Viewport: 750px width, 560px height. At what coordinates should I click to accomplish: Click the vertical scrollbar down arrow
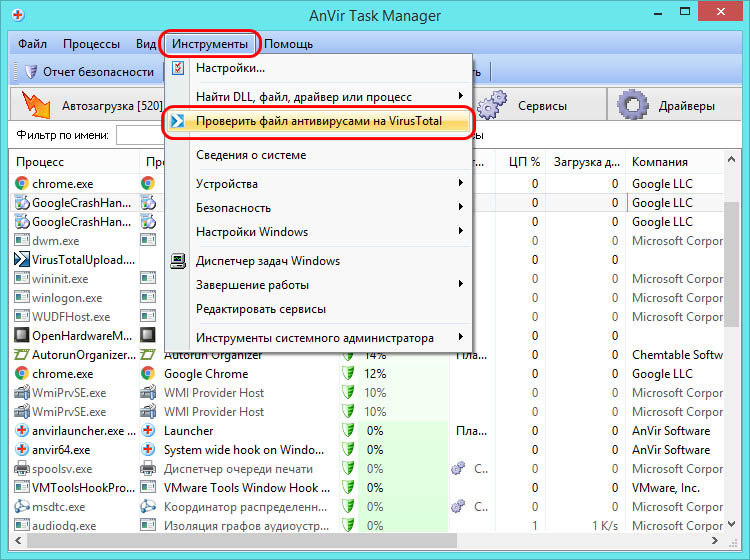pos(731,524)
